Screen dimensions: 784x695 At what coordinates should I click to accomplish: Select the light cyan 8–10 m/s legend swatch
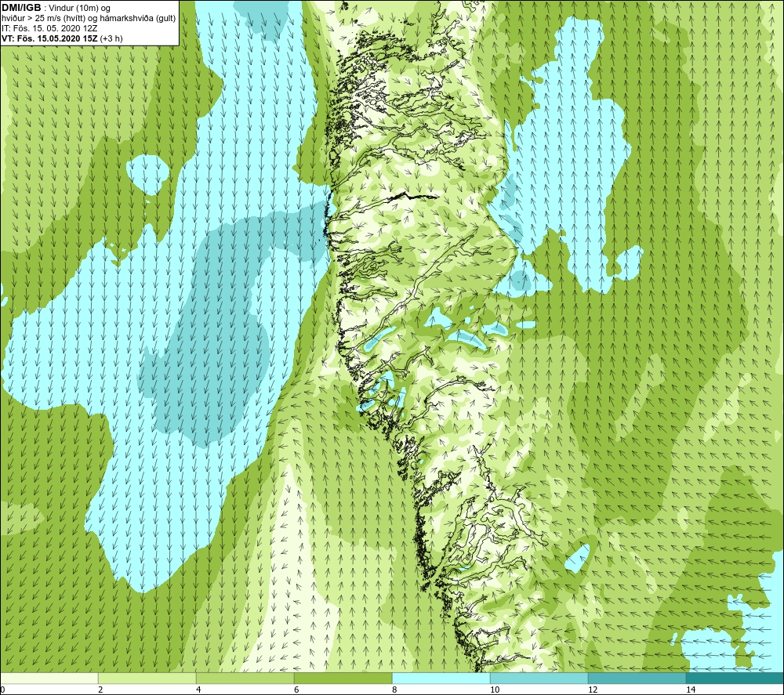coord(441,679)
